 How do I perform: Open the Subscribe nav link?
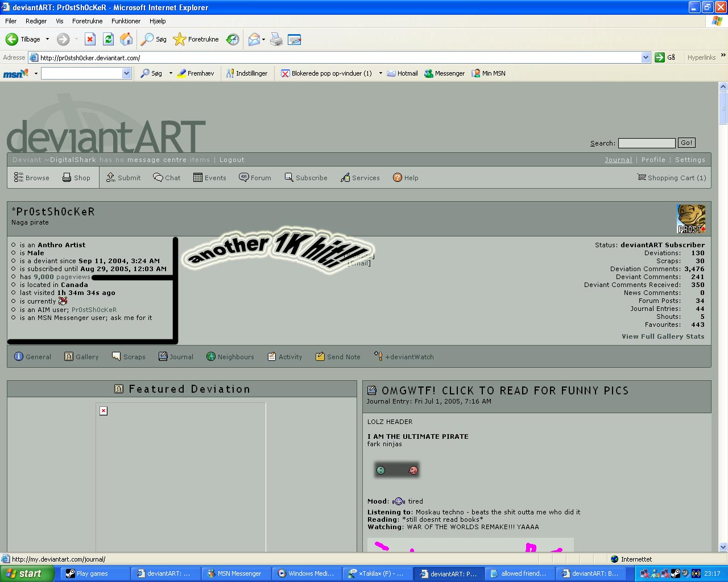306,178
